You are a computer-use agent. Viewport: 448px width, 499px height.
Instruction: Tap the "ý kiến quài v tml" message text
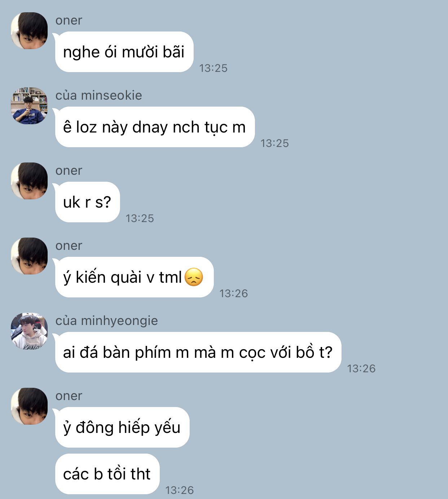point(122,277)
